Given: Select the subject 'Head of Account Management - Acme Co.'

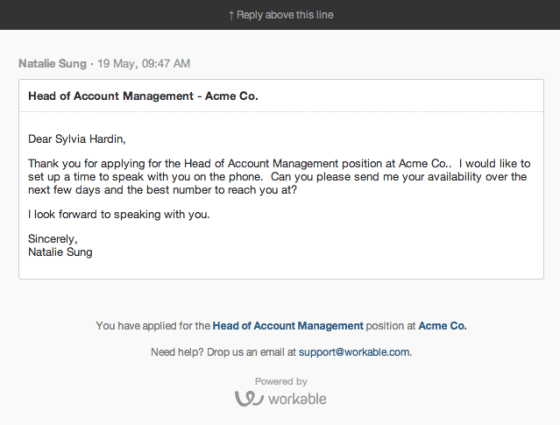Looking at the screenshot, I should click(x=143, y=96).
